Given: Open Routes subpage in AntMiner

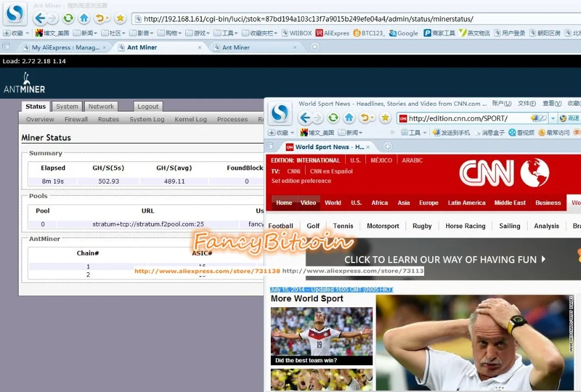Looking at the screenshot, I should (x=109, y=119).
